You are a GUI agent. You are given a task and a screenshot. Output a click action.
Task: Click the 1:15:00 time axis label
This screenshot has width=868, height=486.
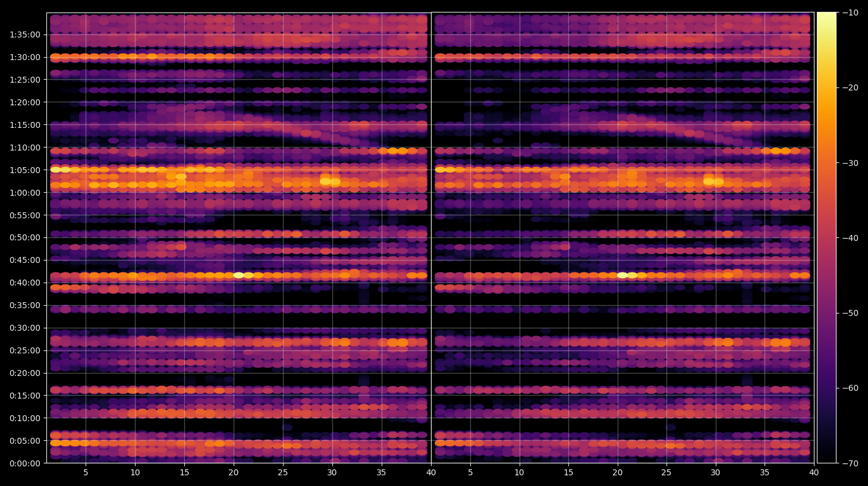click(x=25, y=125)
